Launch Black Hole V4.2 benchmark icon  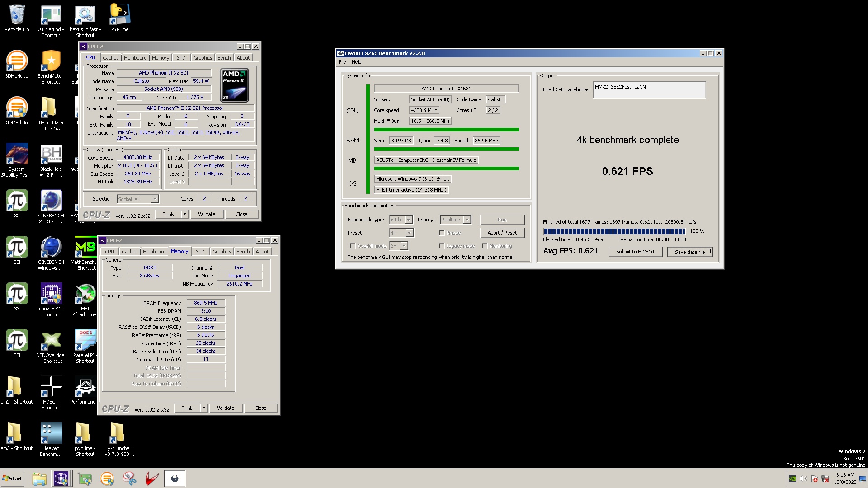pos(51,160)
